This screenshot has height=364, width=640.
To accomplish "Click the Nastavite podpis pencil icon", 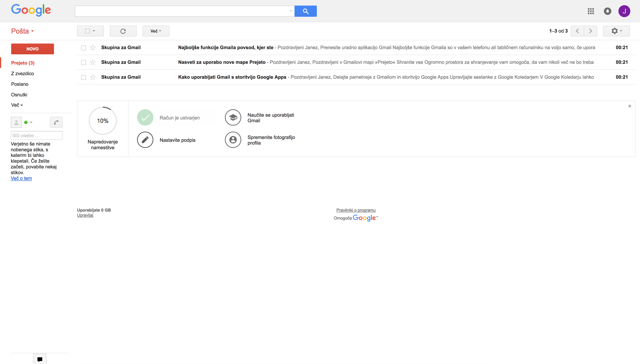I will click(145, 140).
